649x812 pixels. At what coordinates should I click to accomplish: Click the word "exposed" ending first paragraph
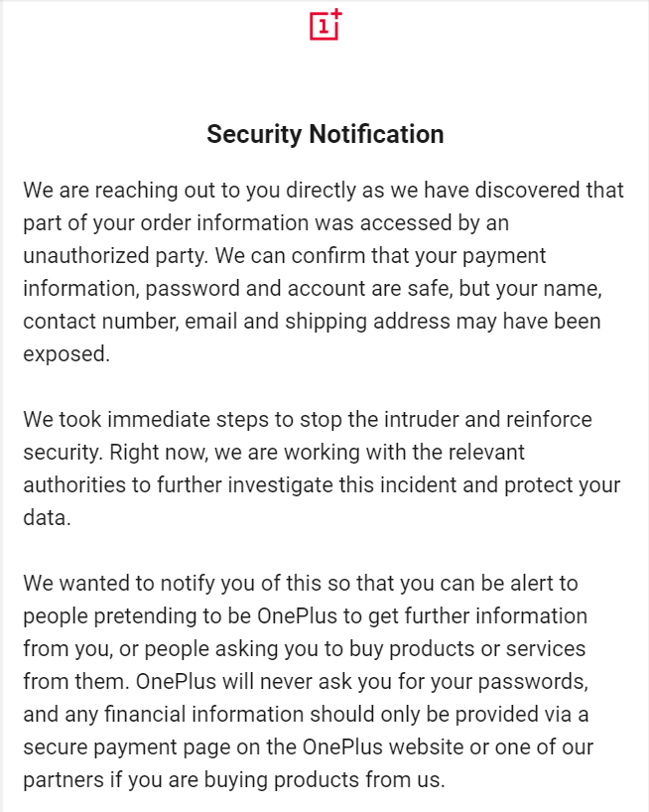click(65, 354)
